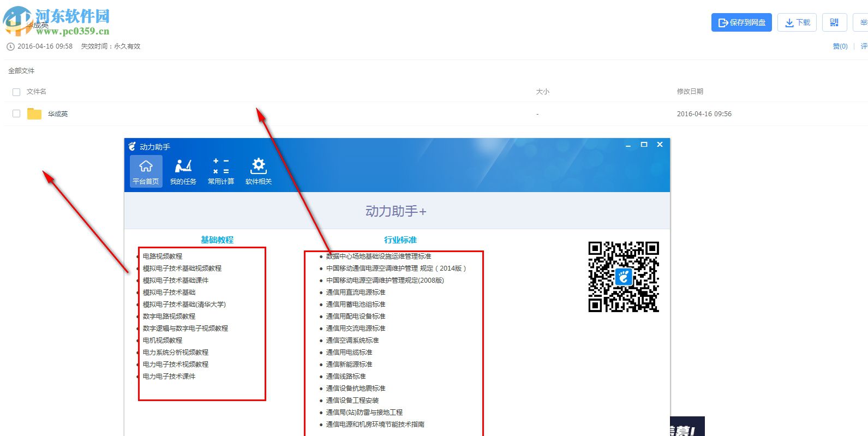Sort by the 修改日期 column header
Screen dimensions: 868x436
690,92
